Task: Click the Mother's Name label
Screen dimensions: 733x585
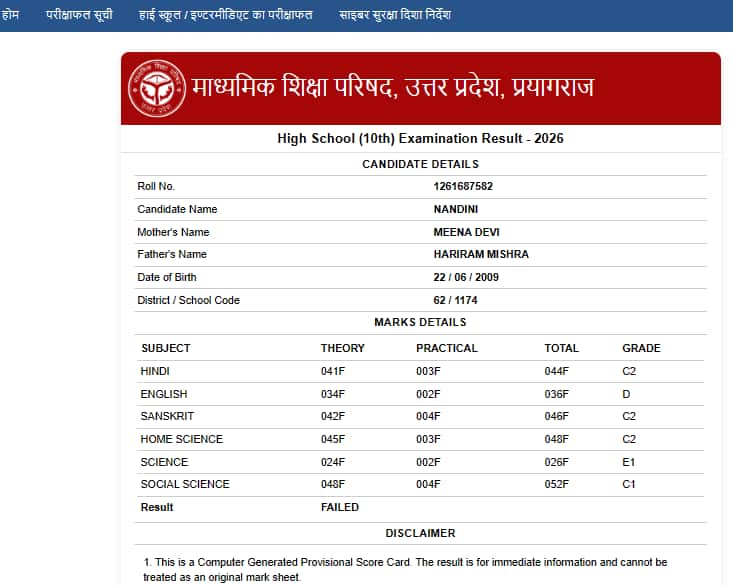Action: (x=173, y=232)
